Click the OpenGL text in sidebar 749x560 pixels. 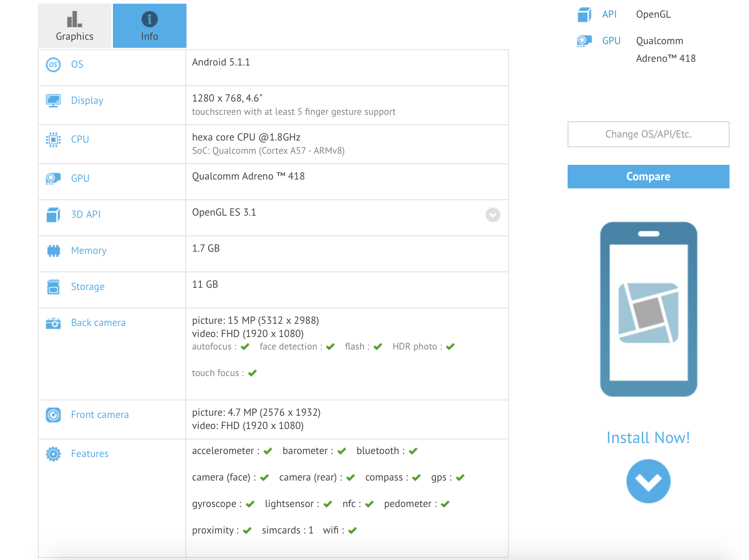[x=653, y=14]
